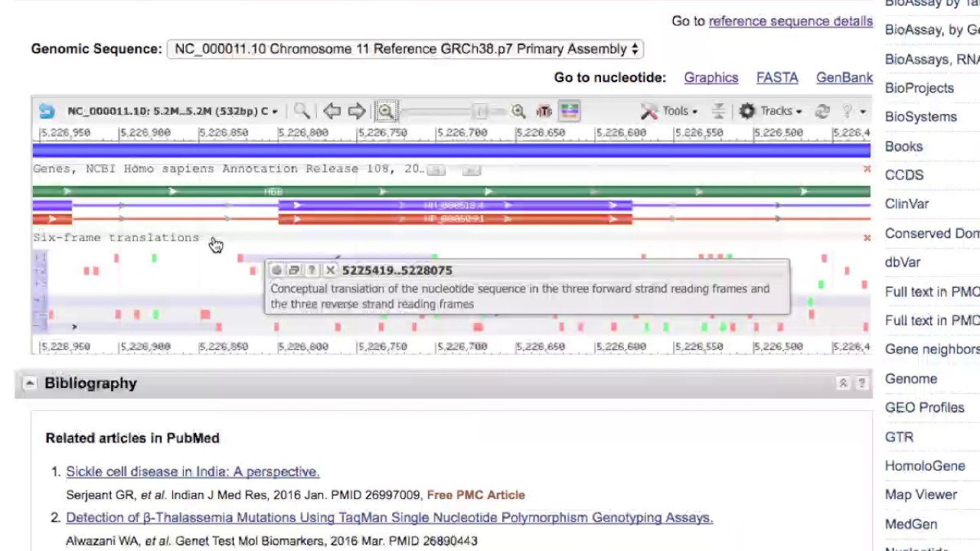Open the GenBank nucleotide link
Viewport: 980px width, 551px height.
(x=844, y=78)
